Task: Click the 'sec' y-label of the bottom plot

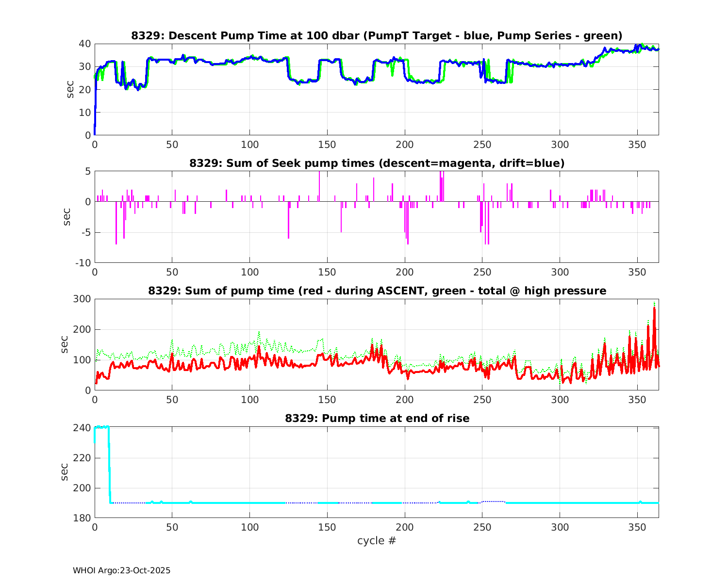Action: click(x=65, y=472)
